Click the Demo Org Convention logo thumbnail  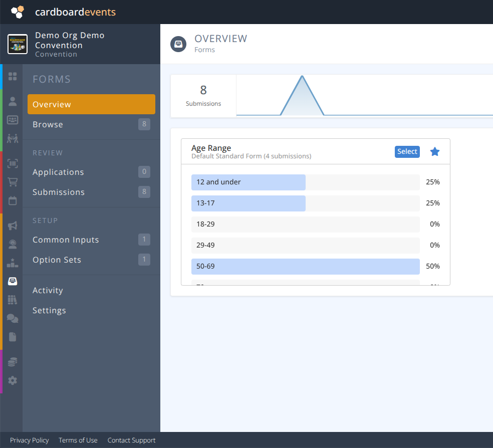(x=17, y=44)
